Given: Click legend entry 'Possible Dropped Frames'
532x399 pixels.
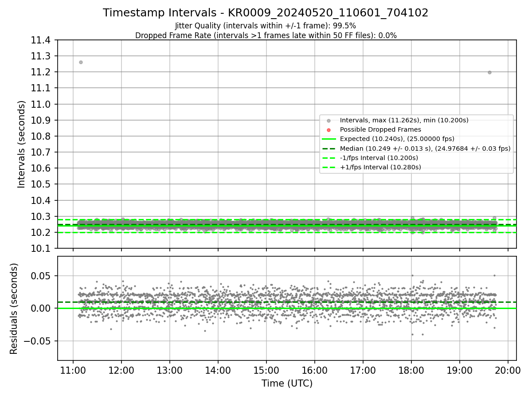Looking at the screenshot, I should point(380,129).
